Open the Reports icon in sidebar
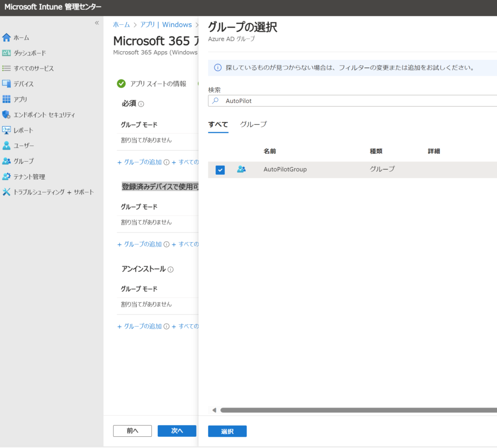Image resolution: width=497 pixels, height=448 pixels. pyautogui.click(x=6, y=130)
